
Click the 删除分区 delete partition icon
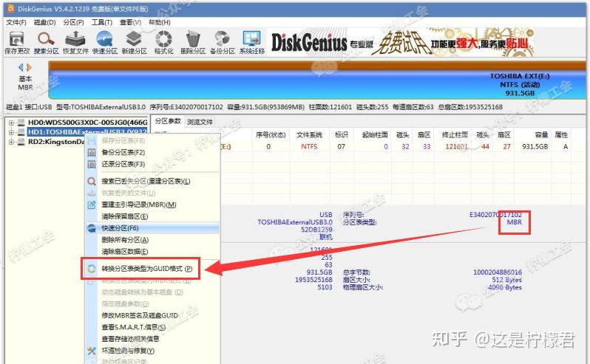point(193,42)
